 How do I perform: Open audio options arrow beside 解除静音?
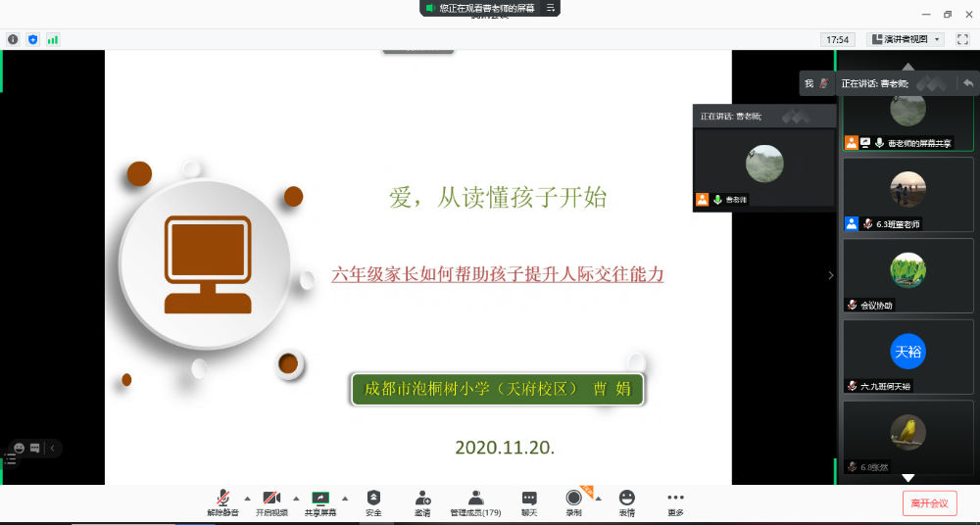(247, 499)
